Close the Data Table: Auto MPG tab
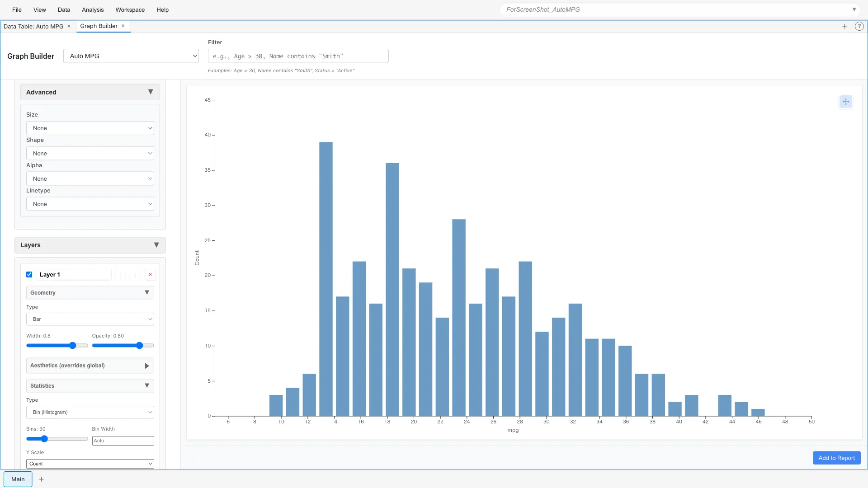This screenshot has width=868, height=488. coord(69,26)
